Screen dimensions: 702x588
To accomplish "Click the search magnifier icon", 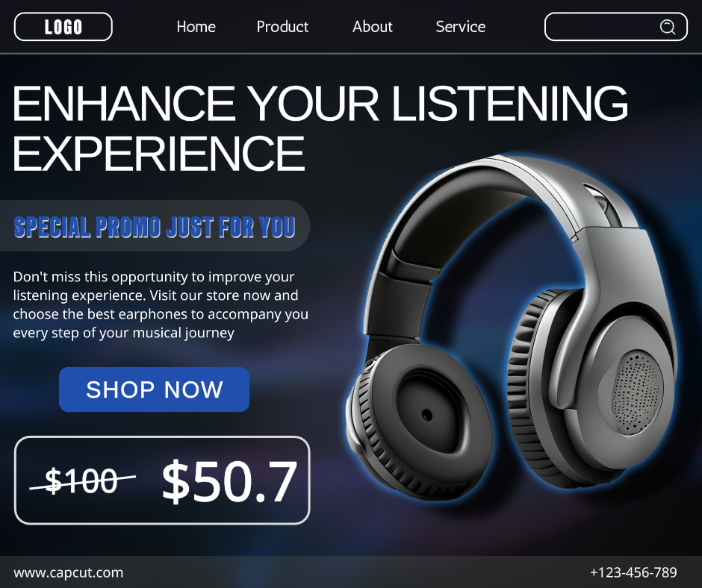I will click(667, 27).
